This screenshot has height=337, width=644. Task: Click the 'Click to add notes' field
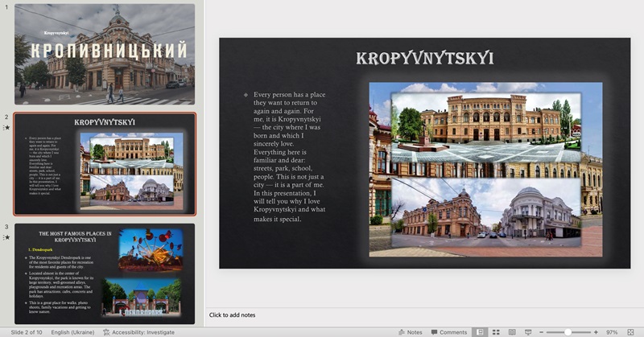coord(233,315)
